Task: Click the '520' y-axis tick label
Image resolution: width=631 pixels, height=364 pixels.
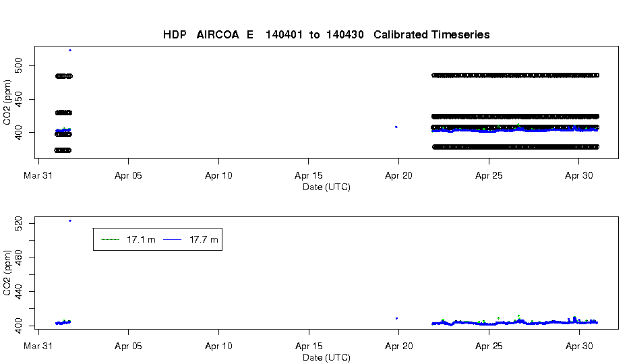Action: point(18,223)
